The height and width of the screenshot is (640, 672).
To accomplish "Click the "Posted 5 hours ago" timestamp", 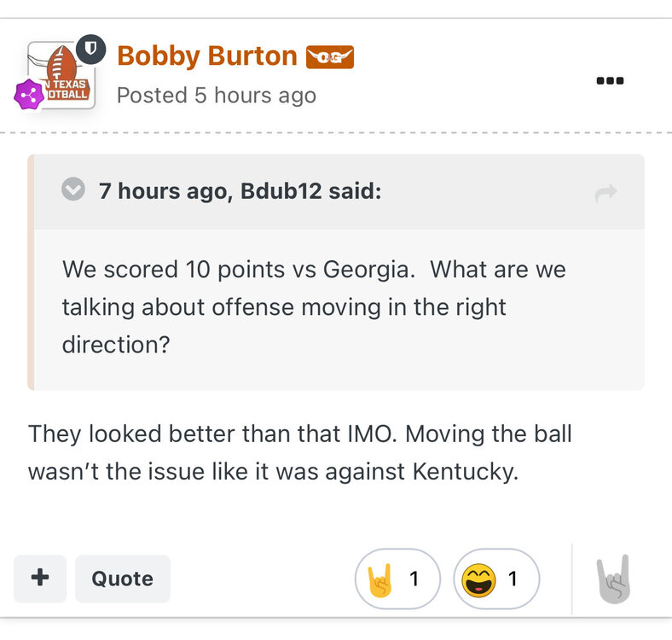I will (216, 95).
